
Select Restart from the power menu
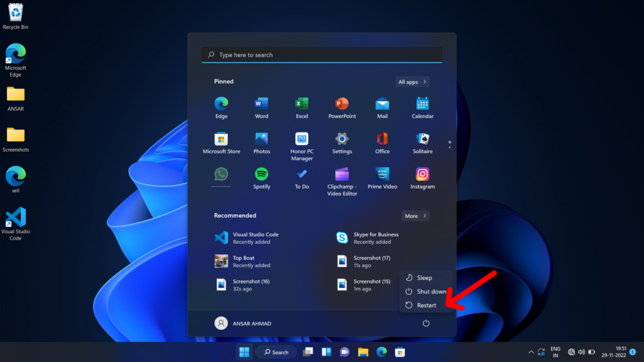pos(426,305)
